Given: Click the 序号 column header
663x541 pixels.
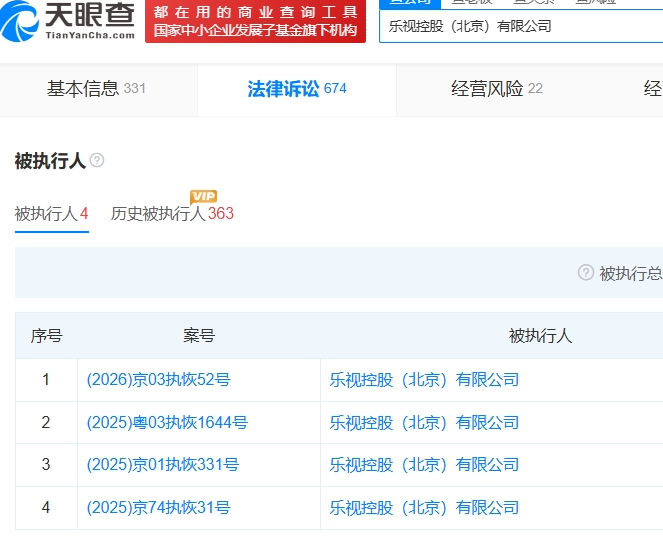Looking at the screenshot, I should (47, 336).
